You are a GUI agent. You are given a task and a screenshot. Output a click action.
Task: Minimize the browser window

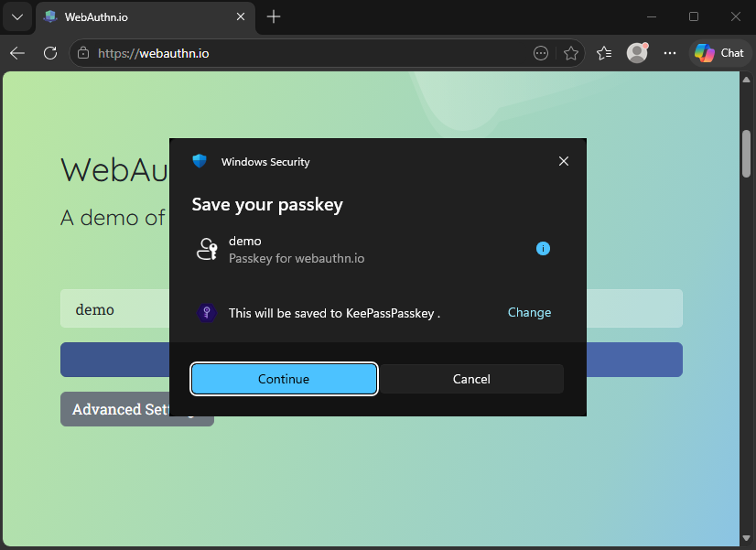click(652, 16)
